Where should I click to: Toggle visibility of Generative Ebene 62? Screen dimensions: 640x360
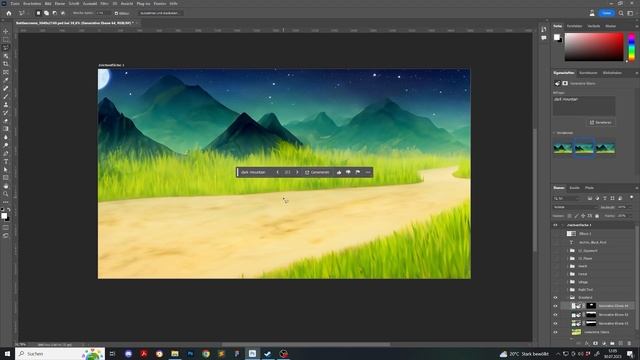(x=555, y=323)
